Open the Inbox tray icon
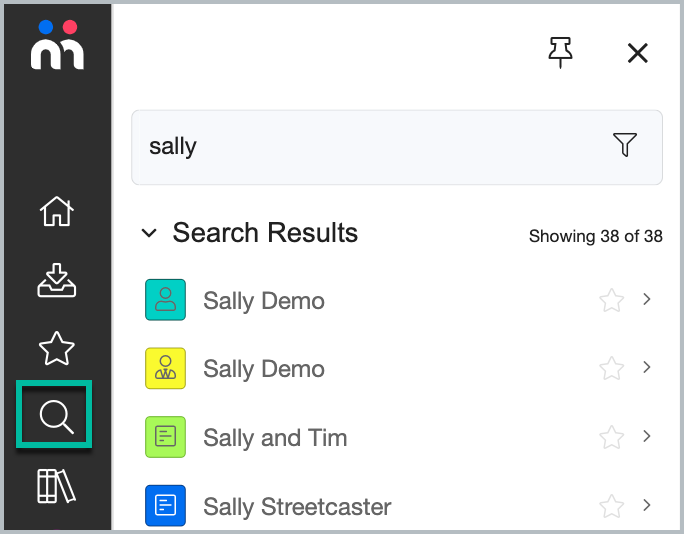The image size is (684, 534). (x=57, y=280)
